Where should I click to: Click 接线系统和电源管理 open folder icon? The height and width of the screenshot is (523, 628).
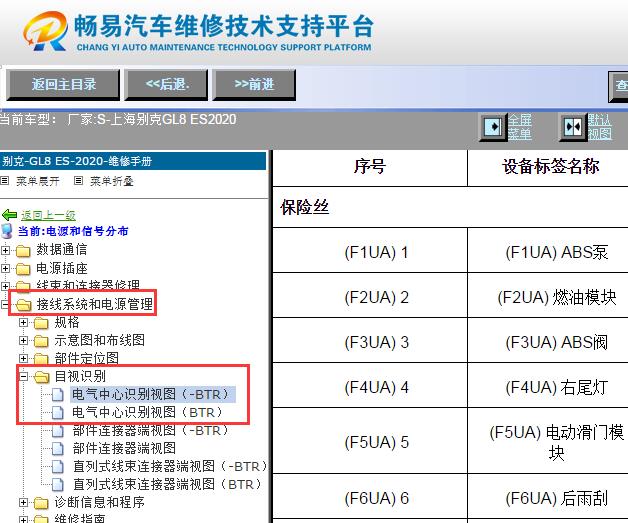coord(24,305)
